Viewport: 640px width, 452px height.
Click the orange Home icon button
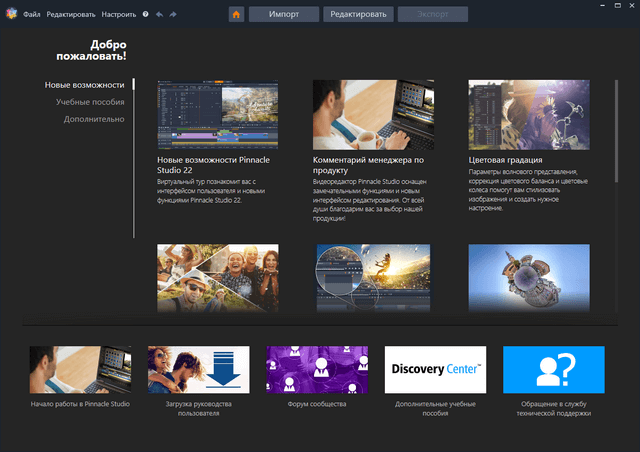pyautogui.click(x=236, y=15)
